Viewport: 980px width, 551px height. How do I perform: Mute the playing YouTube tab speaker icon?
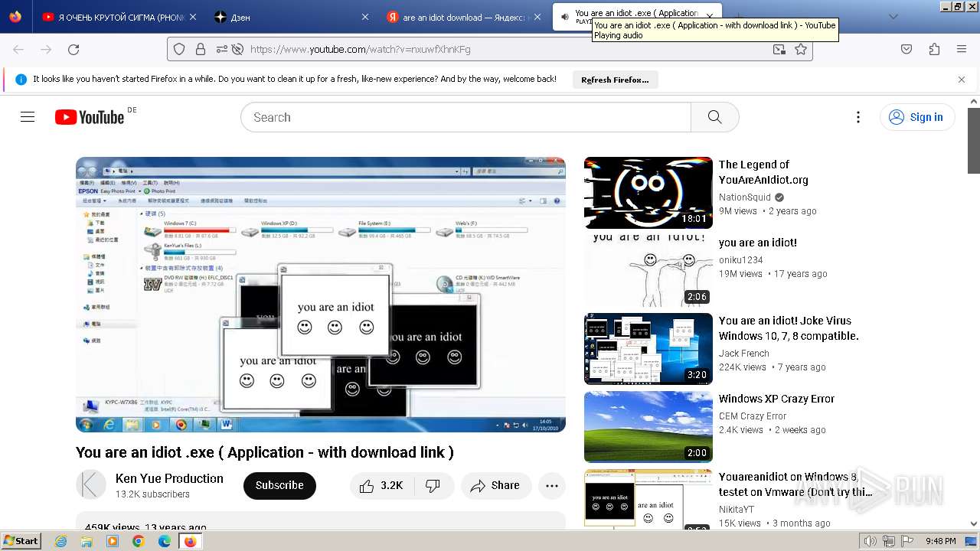coord(564,17)
